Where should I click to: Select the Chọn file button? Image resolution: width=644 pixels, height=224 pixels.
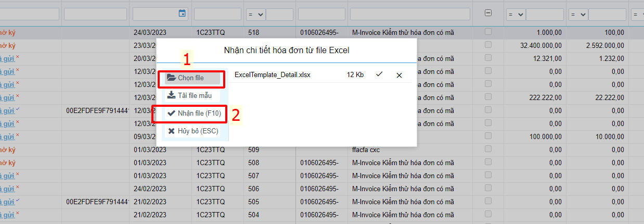[x=192, y=78]
